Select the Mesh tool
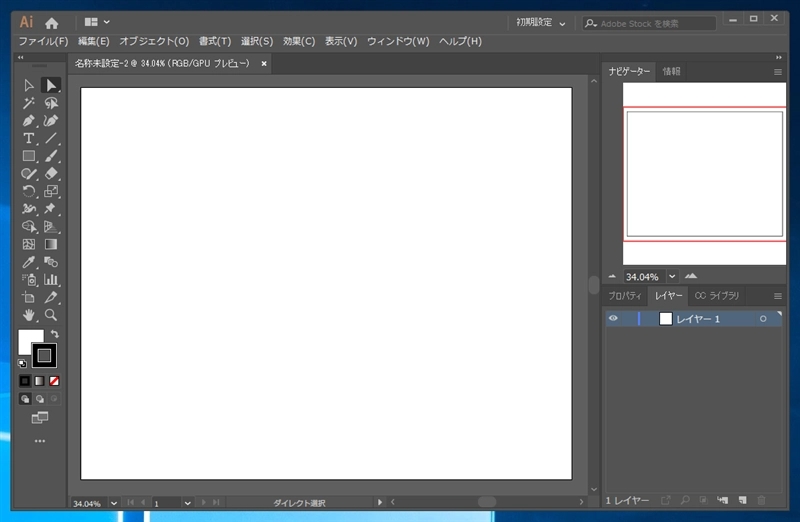Viewport: 800px width, 522px height. click(x=29, y=244)
